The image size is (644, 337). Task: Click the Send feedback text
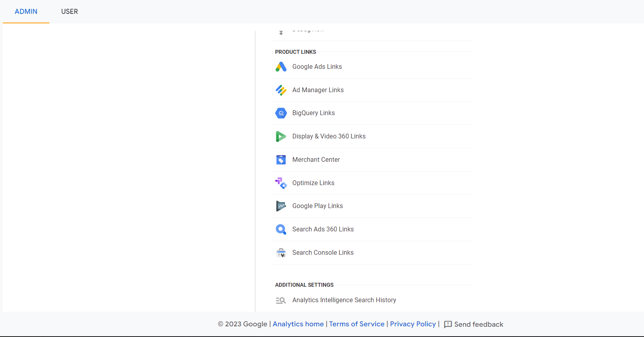click(479, 324)
